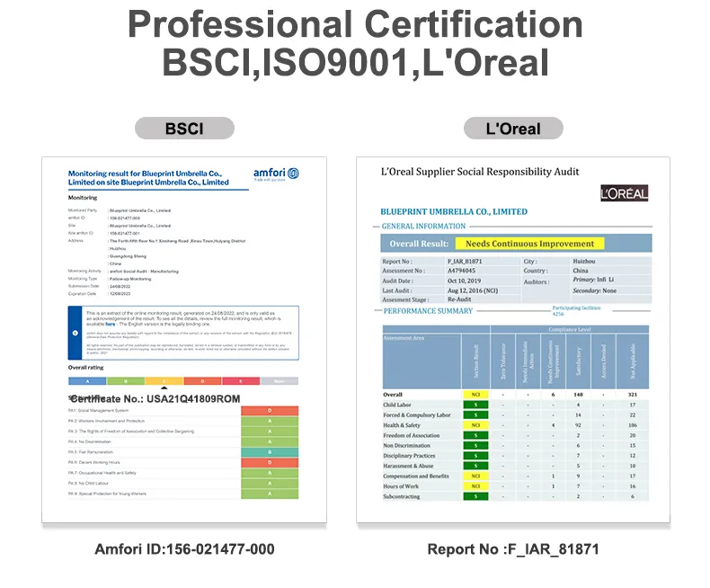Click the teal B rating for PA5 Fair Remuneration
This screenshot has height=588, width=710.
[x=270, y=452]
